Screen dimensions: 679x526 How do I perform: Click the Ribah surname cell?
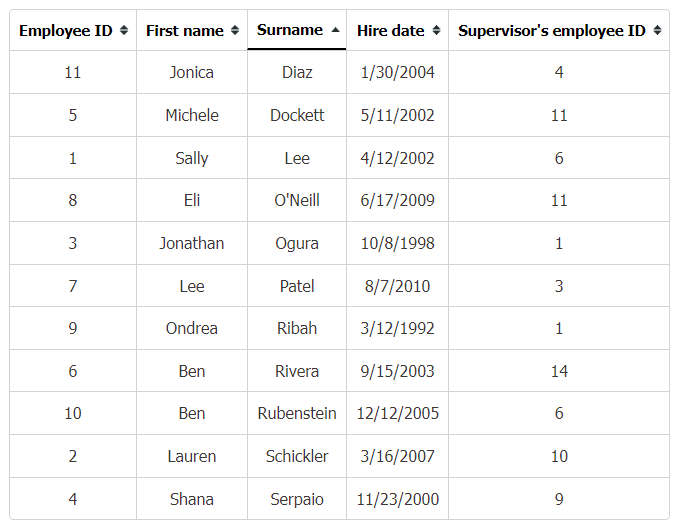297,328
